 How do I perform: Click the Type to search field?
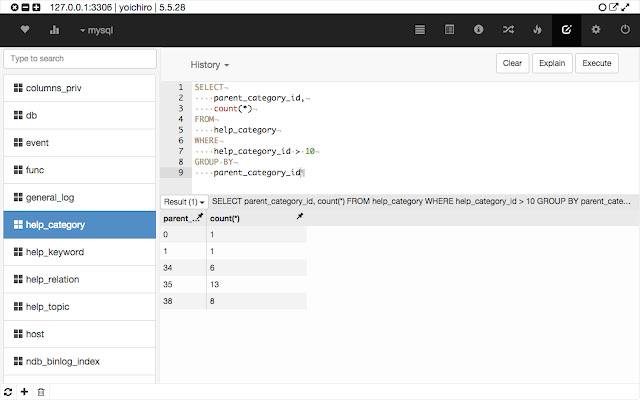[x=80, y=59]
